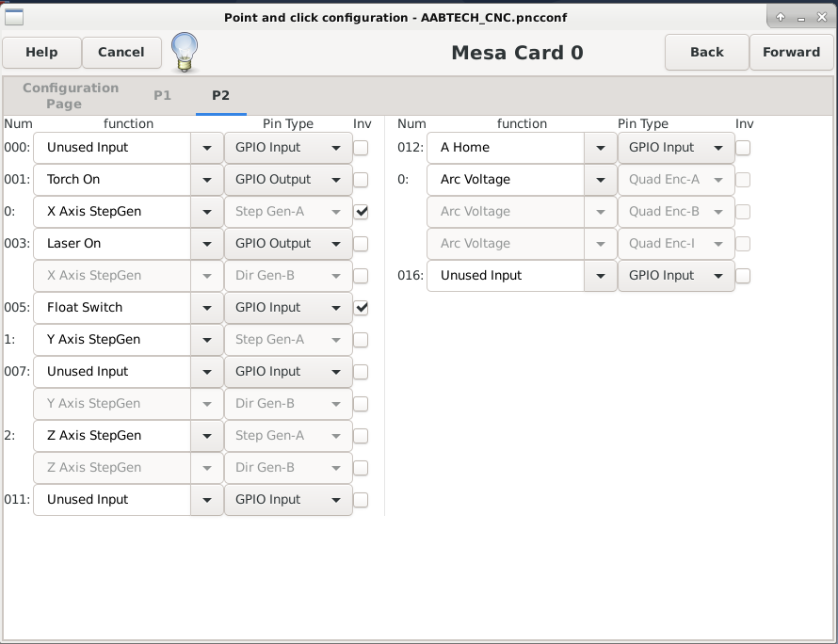Toggle Inv checkbox for pin 011
Image resolution: width=838 pixels, height=644 pixels.
point(361,500)
